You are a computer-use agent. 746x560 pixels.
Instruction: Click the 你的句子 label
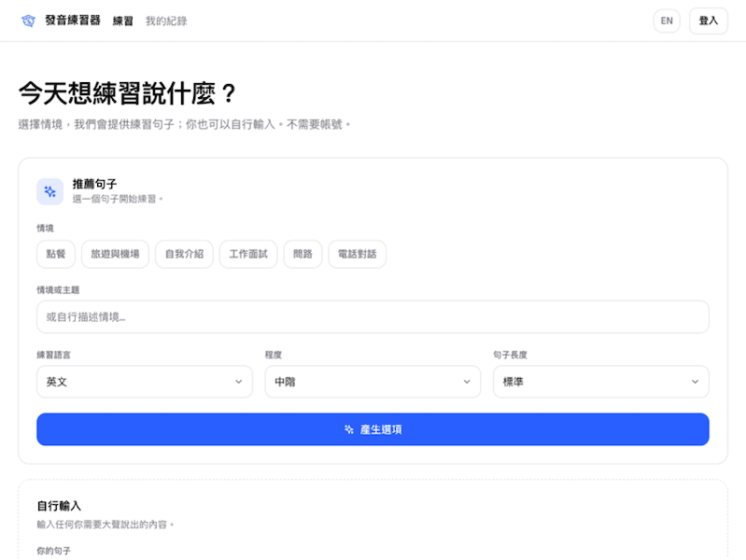[x=54, y=551]
